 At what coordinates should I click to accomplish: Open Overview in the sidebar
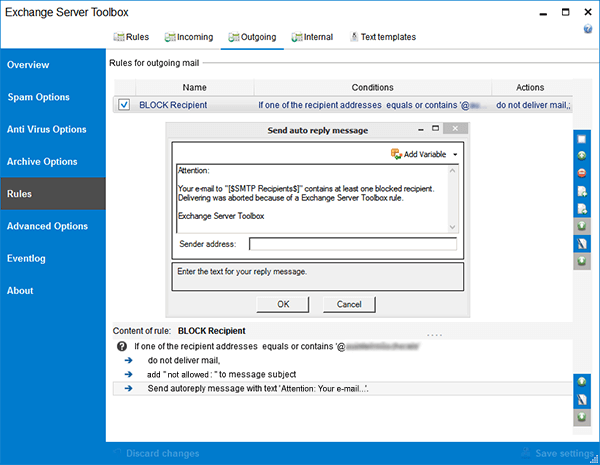tap(53, 65)
